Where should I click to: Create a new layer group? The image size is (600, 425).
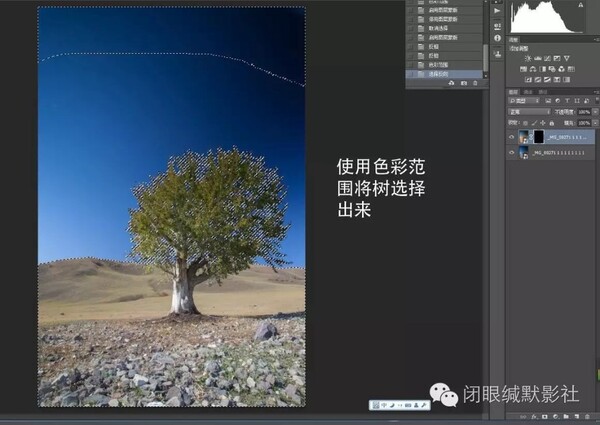566,417
